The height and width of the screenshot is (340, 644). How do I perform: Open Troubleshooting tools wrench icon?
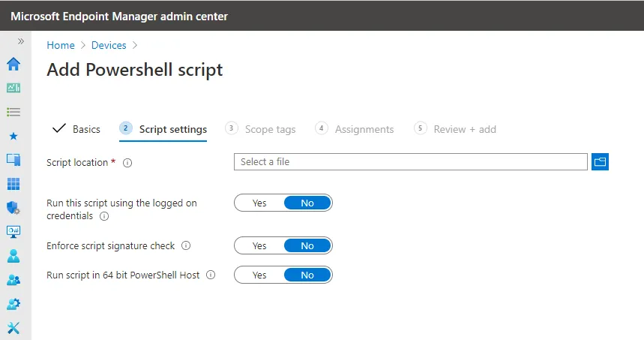pos(13,328)
